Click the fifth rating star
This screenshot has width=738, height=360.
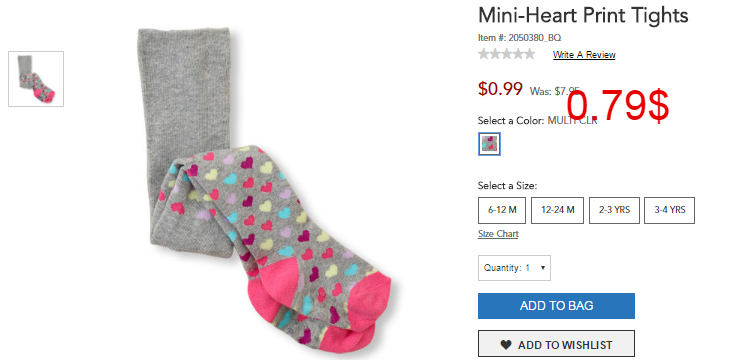529,54
